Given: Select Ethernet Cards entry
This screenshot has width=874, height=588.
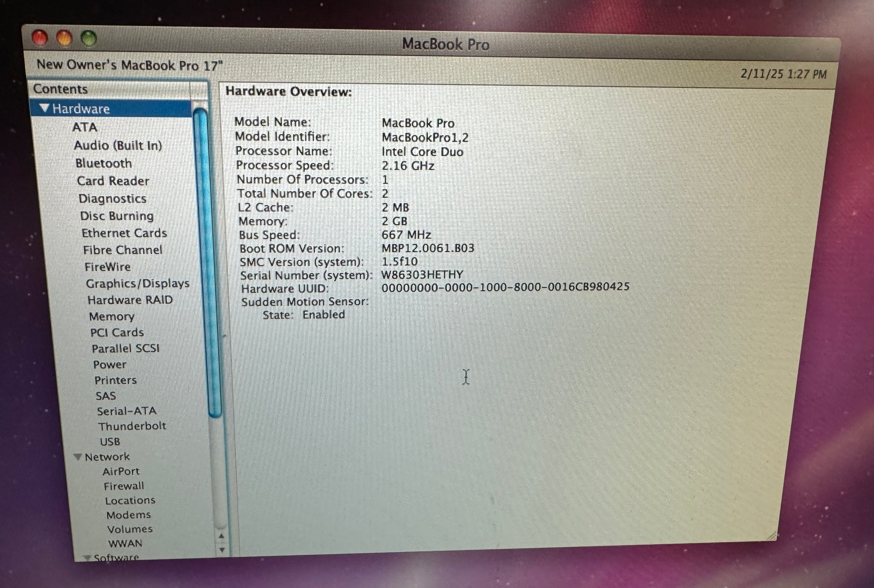Looking at the screenshot, I should coord(124,233).
